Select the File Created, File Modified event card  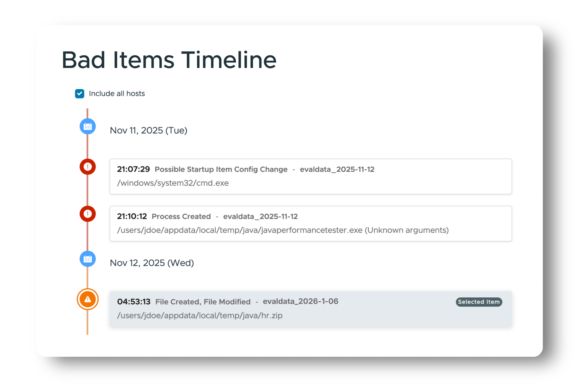point(311,309)
